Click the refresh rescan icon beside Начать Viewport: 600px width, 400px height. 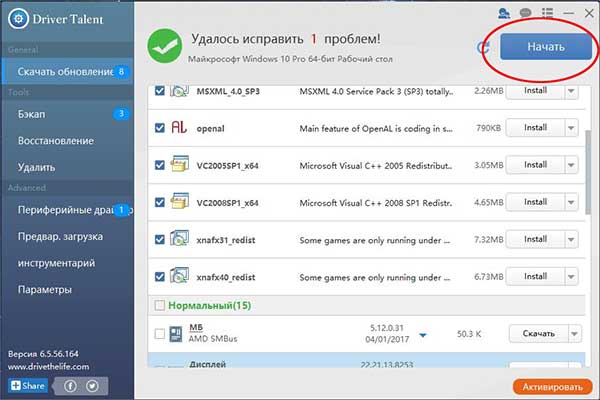coord(484,47)
